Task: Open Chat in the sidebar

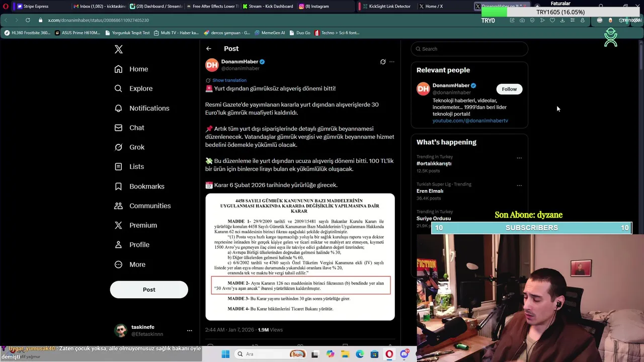Action: point(129,128)
